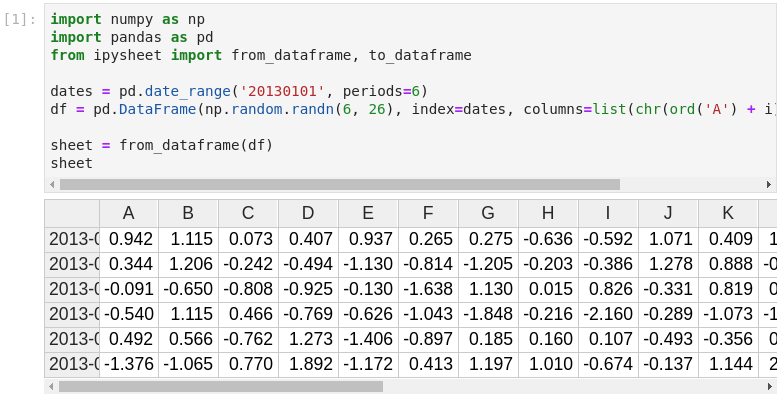Select cell with value 1.278

(x=668, y=264)
